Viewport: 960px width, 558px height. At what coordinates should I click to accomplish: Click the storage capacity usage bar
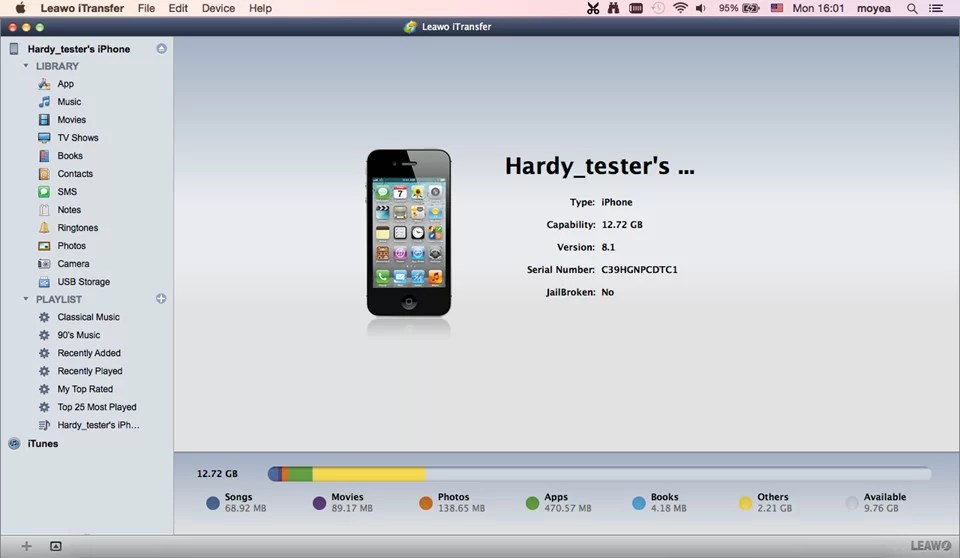point(599,473)
